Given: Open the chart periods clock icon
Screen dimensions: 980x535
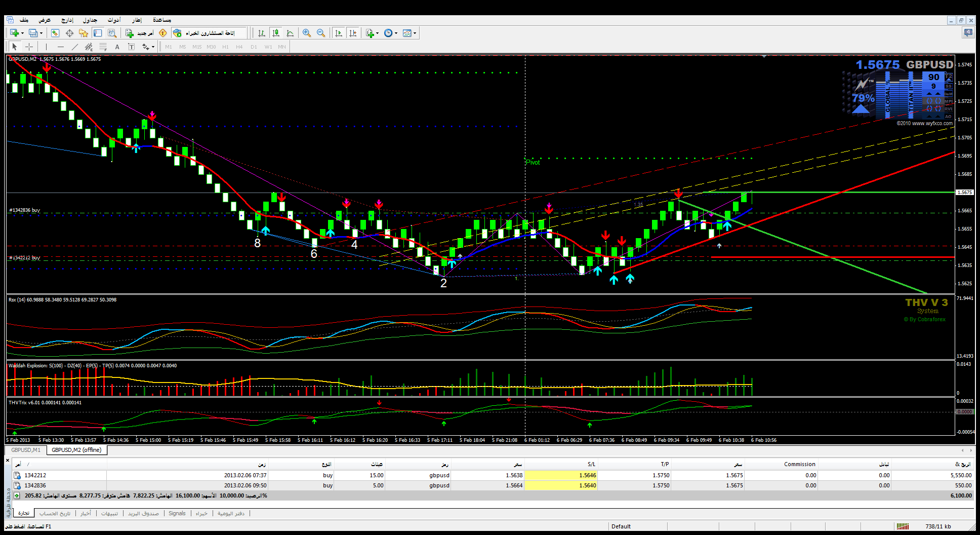Looking at the screenshot, I should (x=388, y=33).
